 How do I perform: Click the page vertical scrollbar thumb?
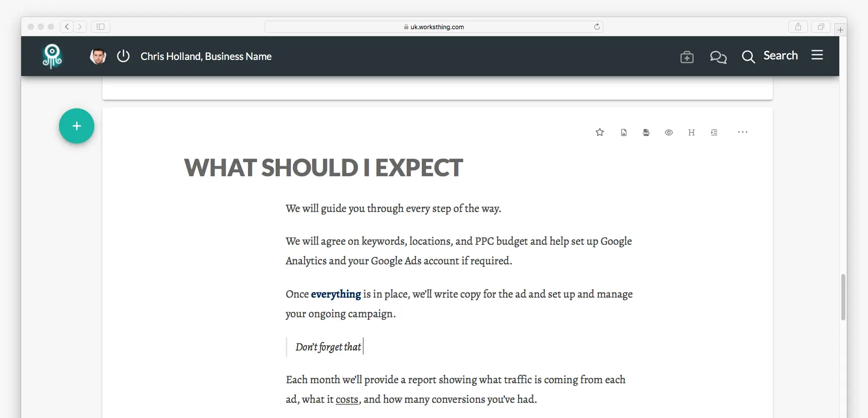(843, 297)
